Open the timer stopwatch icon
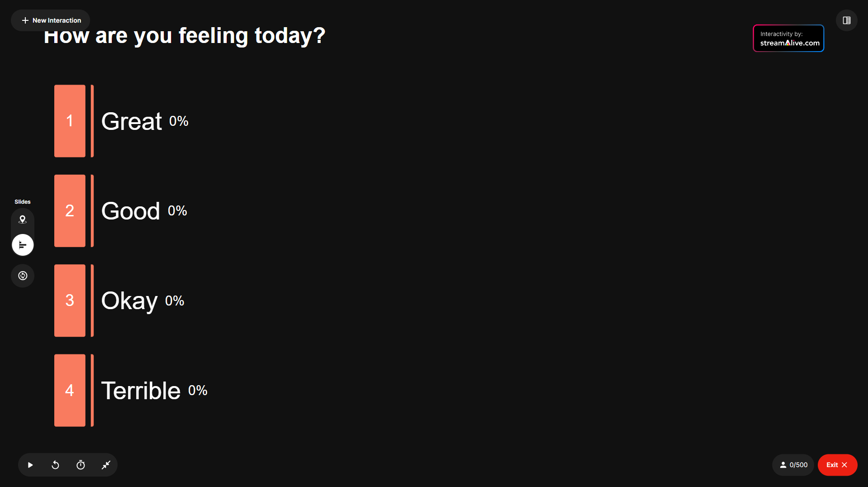868x487 pixels. pos(81,465)
